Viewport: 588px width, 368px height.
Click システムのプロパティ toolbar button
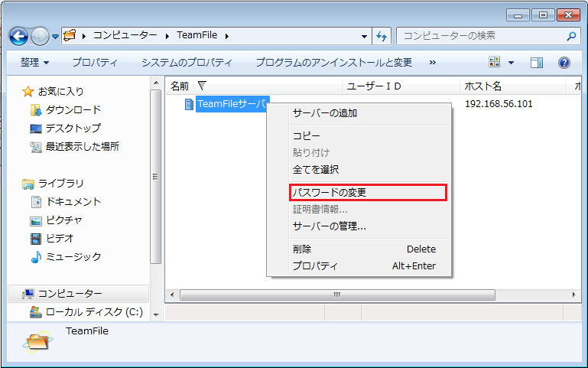[x=187, y=62]
